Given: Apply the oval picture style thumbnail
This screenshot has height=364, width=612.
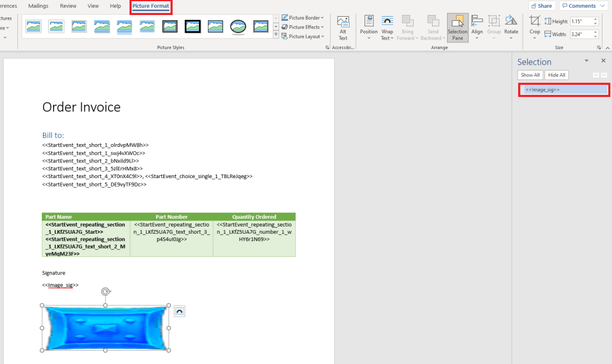Looking at the screenshot, I should point(238,26).
